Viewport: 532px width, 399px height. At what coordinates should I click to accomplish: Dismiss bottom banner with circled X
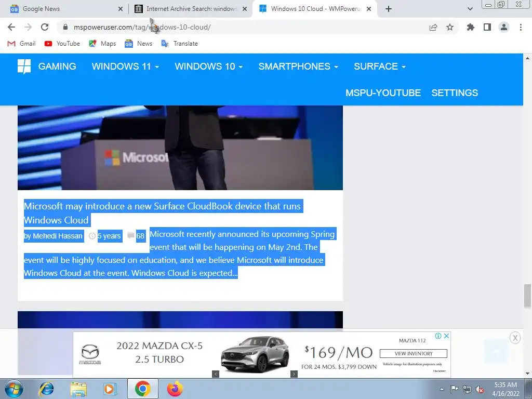pyautogui.click(x=515, y=338)
